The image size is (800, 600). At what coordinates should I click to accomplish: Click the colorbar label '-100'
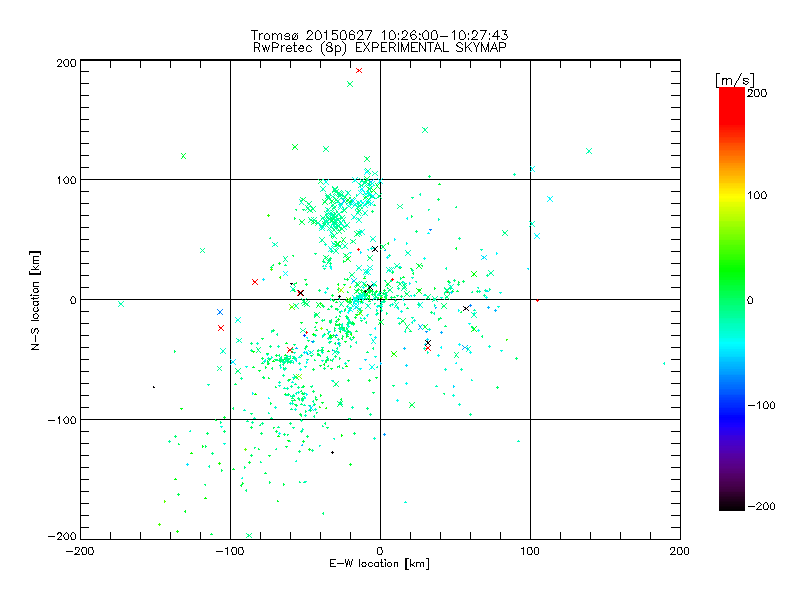(x=761, y=405)
